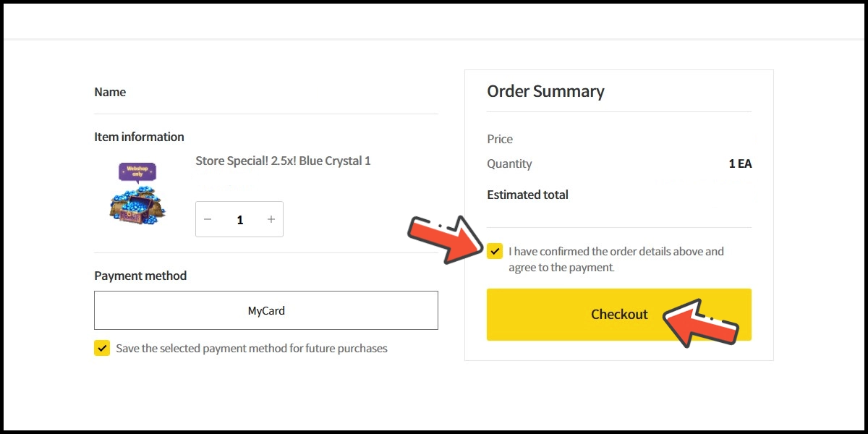Screen dimensions: 868x434
Task: Increase quantity with the plus icon
Action: coord(271,219)
